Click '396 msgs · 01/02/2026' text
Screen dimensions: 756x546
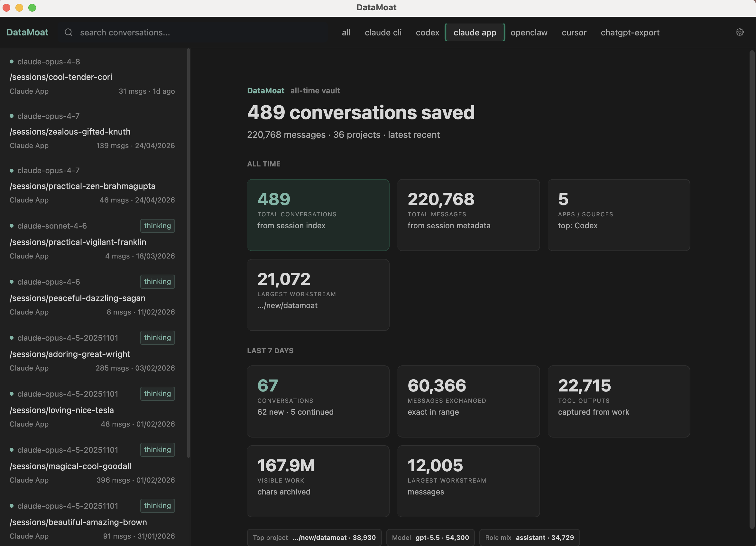click(135, 480)
